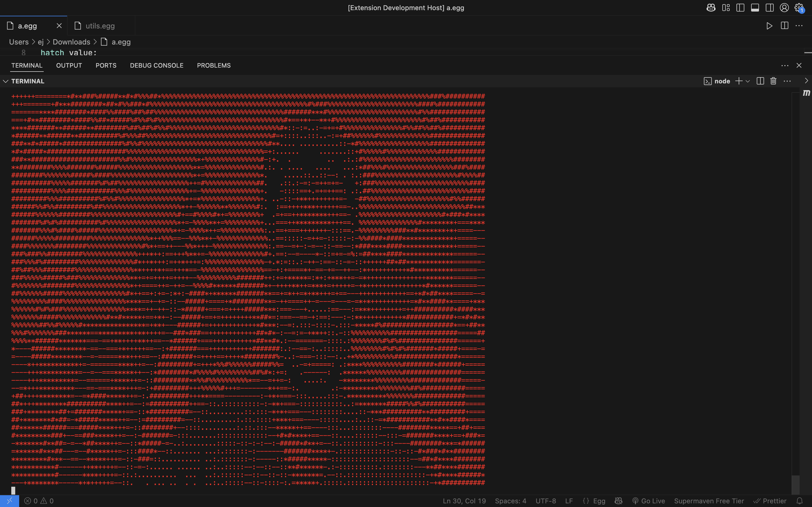Toggle the secondary side bar layout icon

coord(770,8)
